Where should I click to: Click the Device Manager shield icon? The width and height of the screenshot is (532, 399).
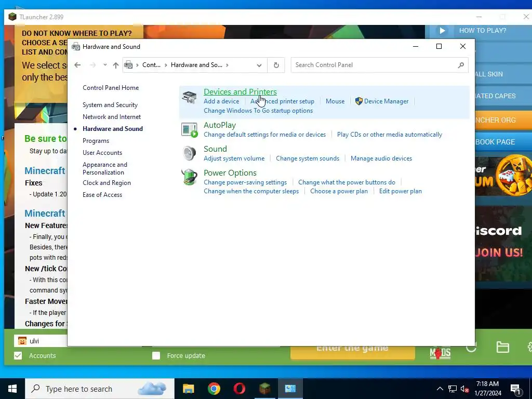pos(358,101)
